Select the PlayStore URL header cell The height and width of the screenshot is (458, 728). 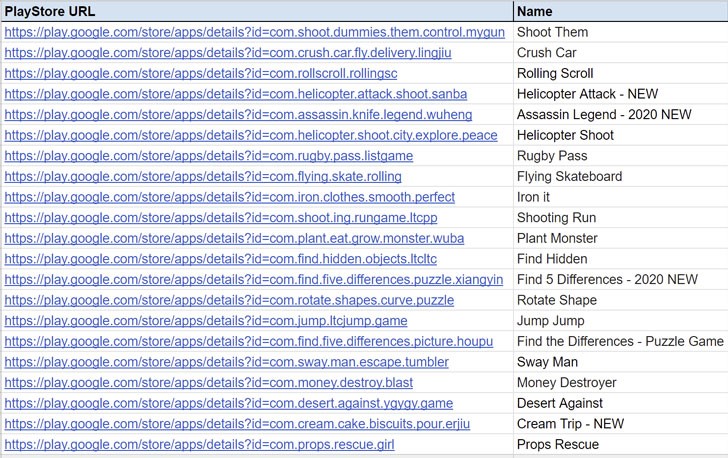coord(257,11)
